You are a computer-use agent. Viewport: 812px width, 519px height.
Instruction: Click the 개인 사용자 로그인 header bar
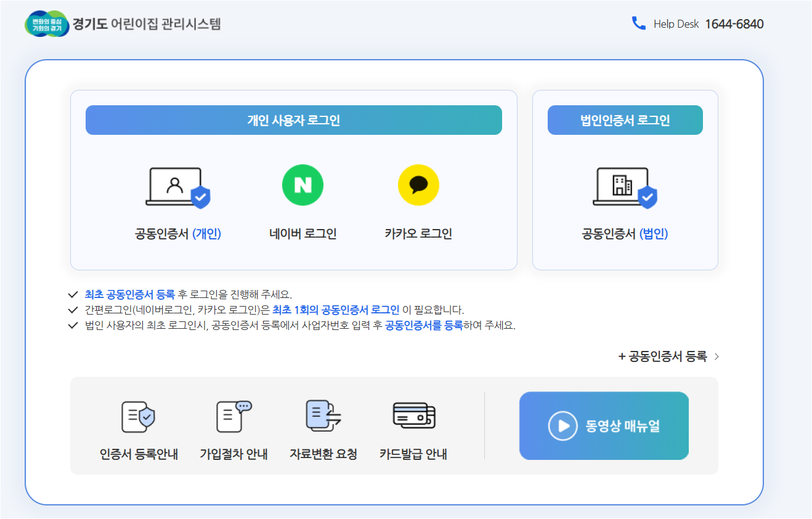pos(294,120)
